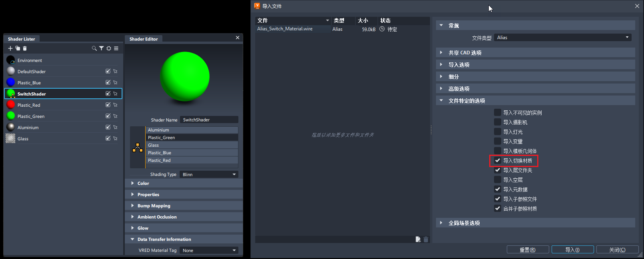Enable 导入模板几何体 checkbox
Screen dimensions: 644x259
click(498, 151)
